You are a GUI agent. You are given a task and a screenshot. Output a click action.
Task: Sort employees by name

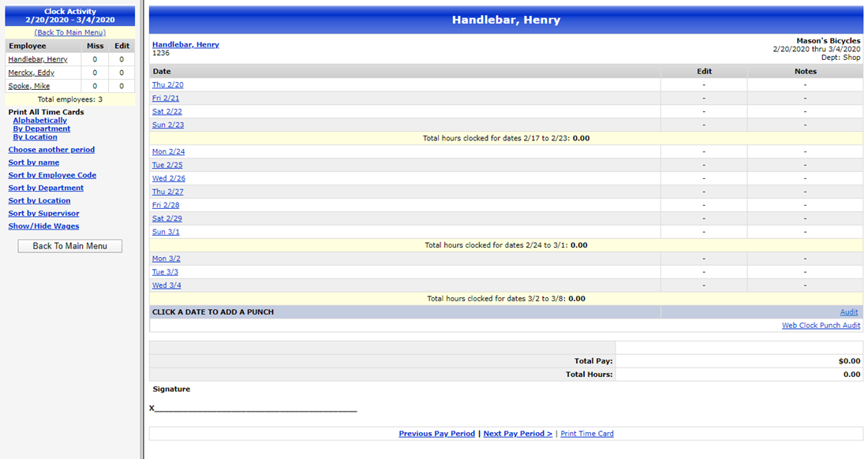coord(33,162)
